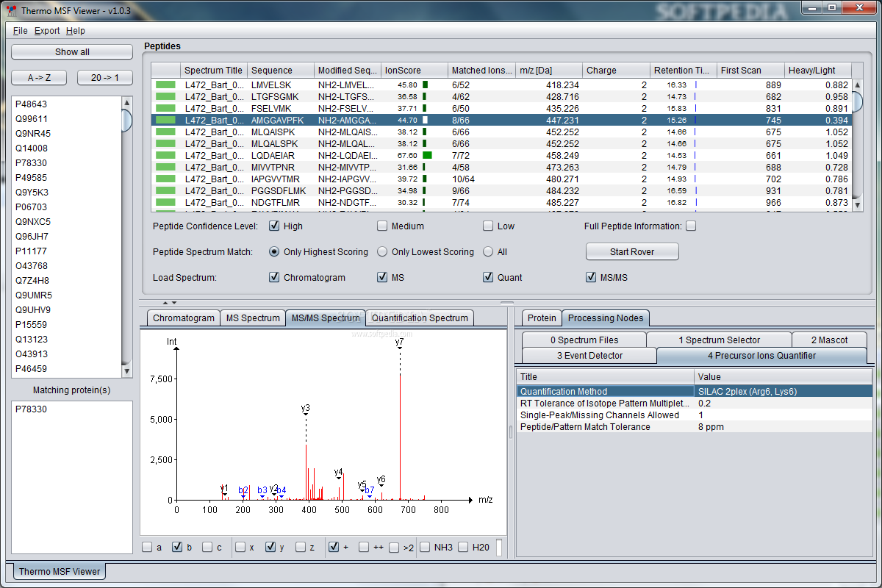Switch to the MS Spectrum tab
Screen dimensions: 882x588
[253, 318]
